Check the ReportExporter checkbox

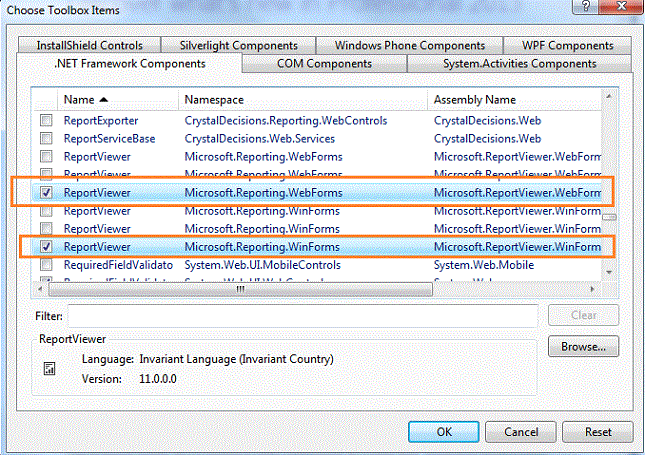pyautogui.click(x=45, y=120)
